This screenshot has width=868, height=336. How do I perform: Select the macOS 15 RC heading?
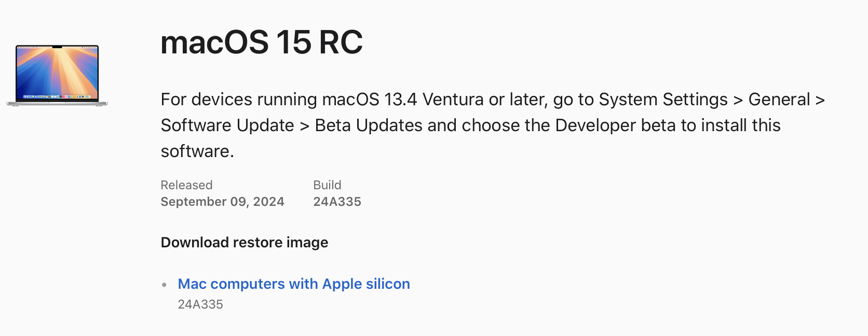pyautogui.click(x=262, y=42)
